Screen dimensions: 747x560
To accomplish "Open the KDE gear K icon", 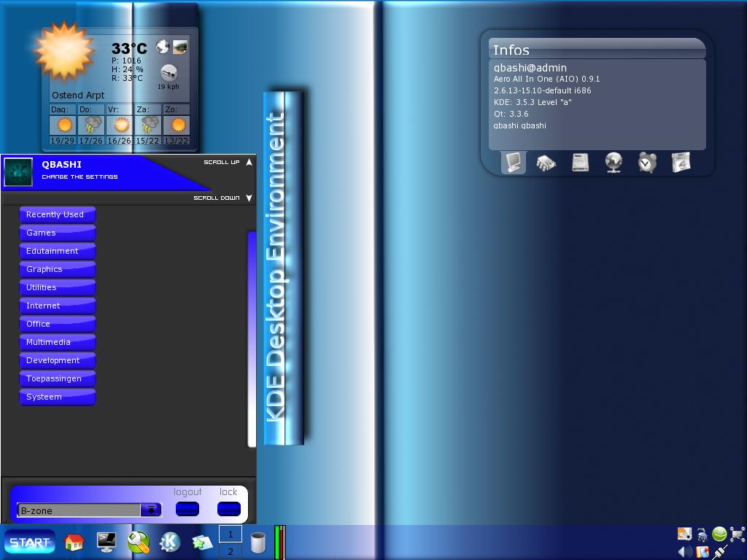I will click(170, 542).
